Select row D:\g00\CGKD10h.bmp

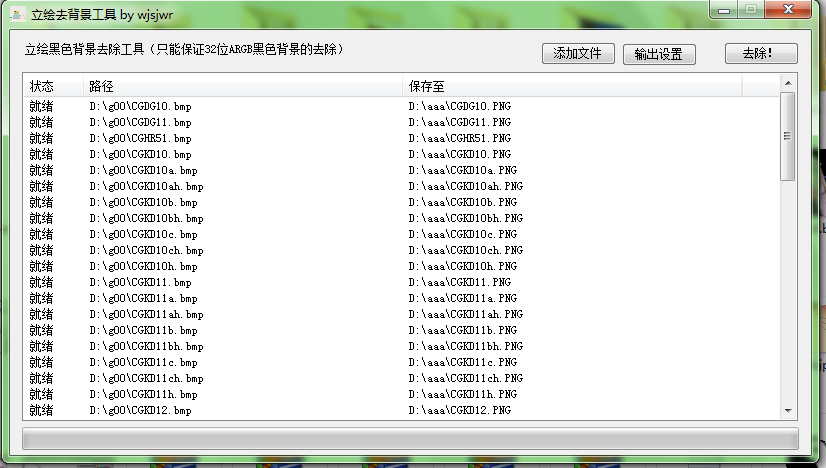(401, 266)
